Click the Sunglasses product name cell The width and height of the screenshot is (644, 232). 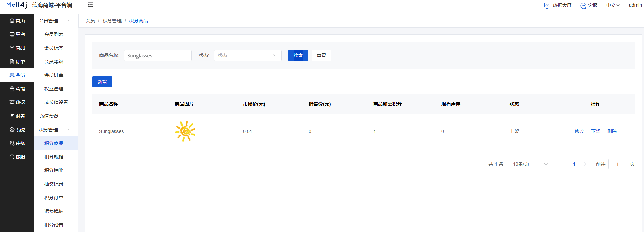click(x=111, y=131)
